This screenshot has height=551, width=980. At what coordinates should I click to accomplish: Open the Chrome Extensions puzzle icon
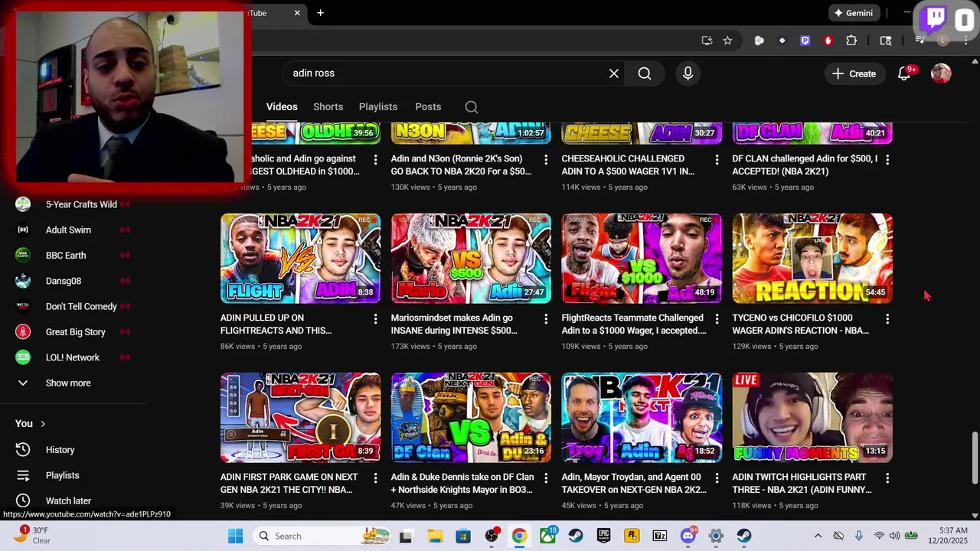point(851,41)
